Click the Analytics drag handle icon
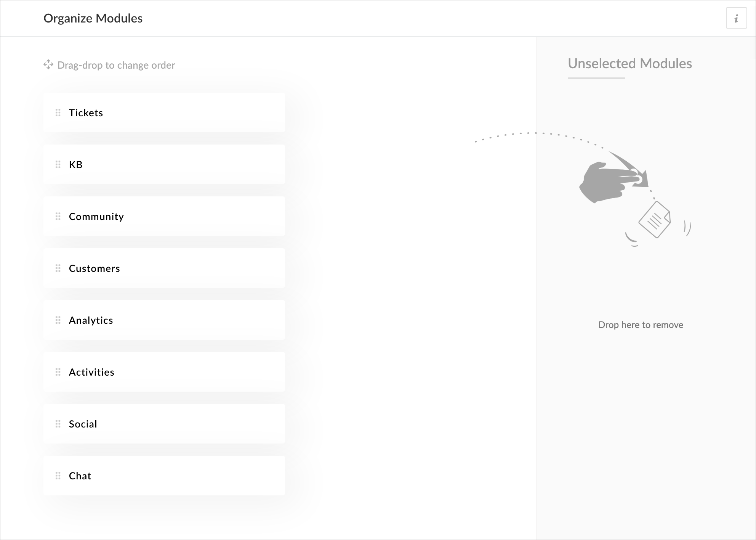Image resolution: width=756 pixels, height=540 pixels. tap(58, 320)
